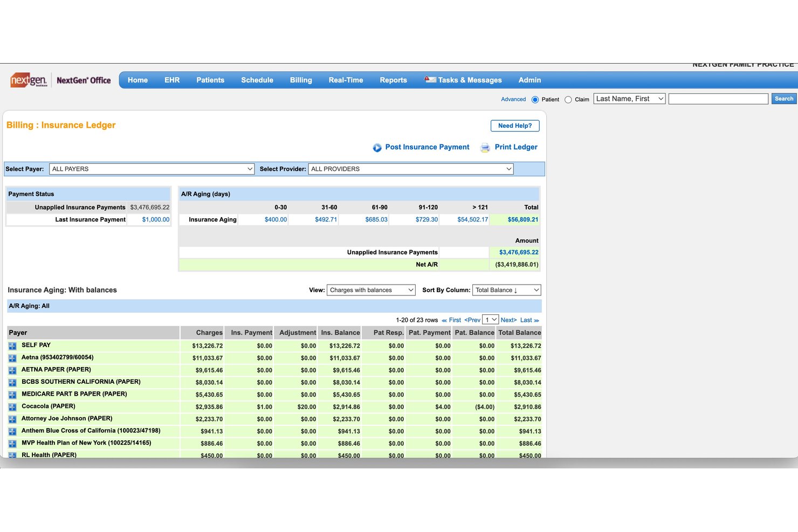Click the Post Insurance Payment link
Viewport: 798px width, 532px height.
pyautogui.click(x=427, y=147)
